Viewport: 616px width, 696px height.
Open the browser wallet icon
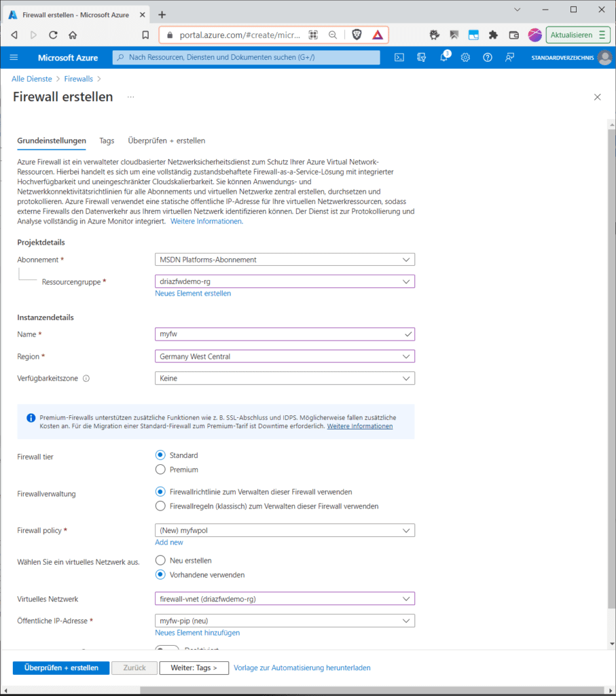(513, 35)
